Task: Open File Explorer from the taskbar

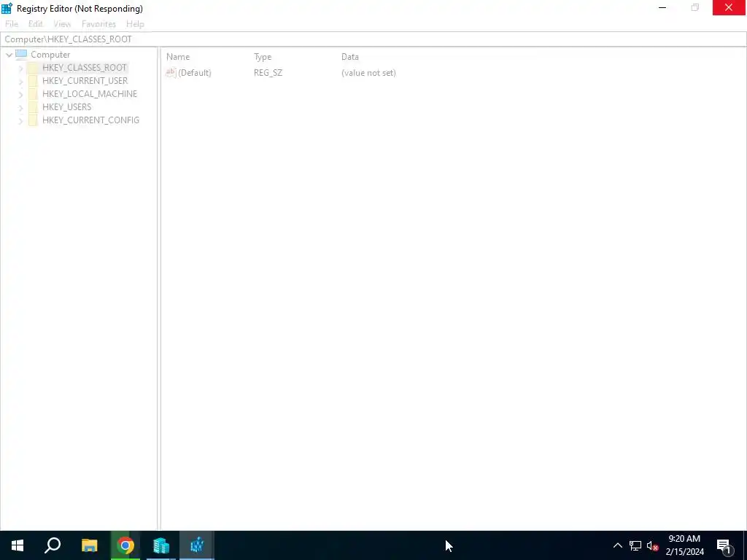Action: click(89, 545)
